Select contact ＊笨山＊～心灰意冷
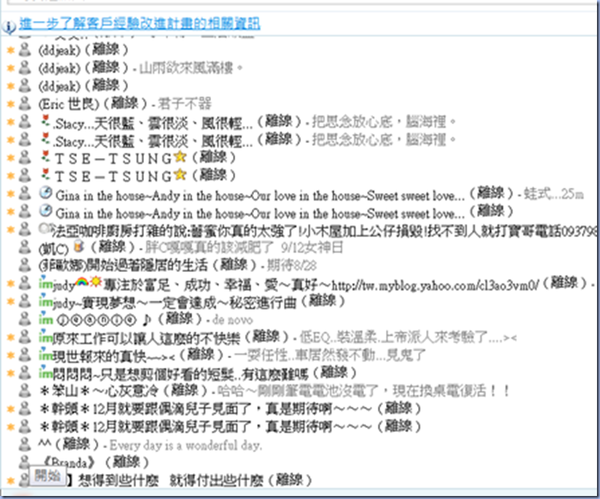Screen dimensions: 600x499 pyautogui.click(x=124, y=391)
